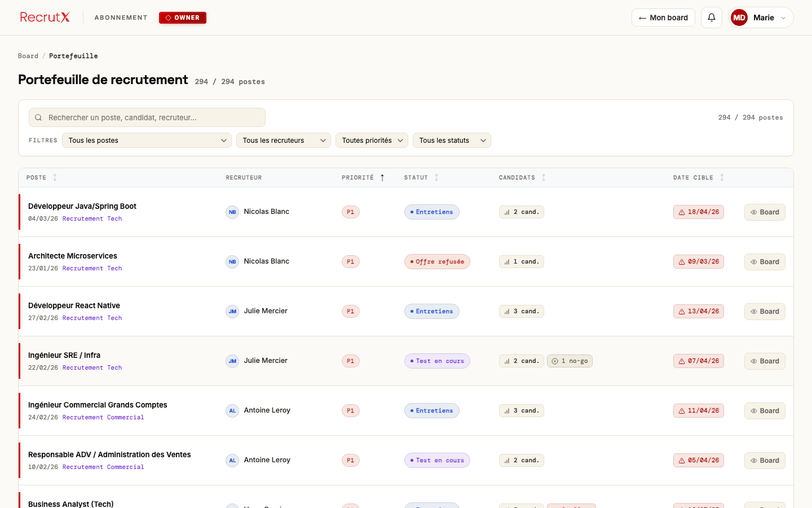Viewport: 812px width, 508px height.
Task: Click Entretiens status for Développeur Java/Spring Boot
Action: [x=432, y=212]
